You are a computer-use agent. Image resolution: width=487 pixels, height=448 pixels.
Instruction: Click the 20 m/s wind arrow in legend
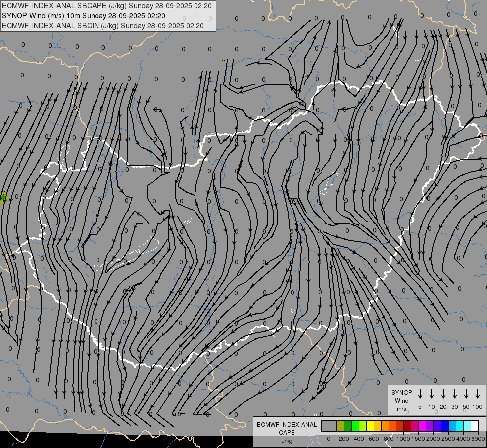443,394
